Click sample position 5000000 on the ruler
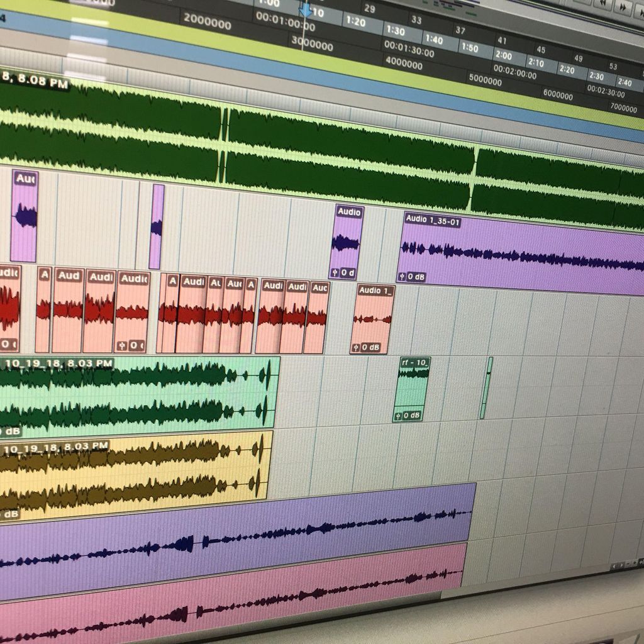The height and width of the screenshot is (644, 644). [x=485, y=80]
